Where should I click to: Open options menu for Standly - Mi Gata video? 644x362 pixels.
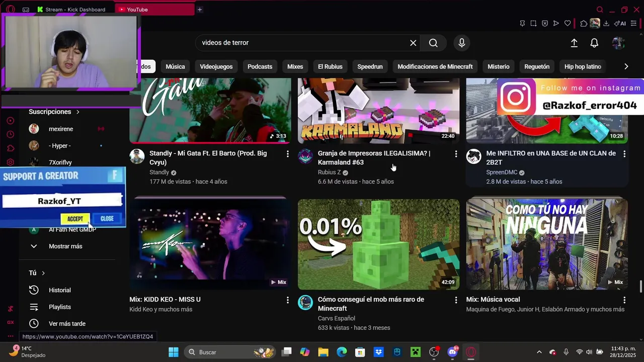coord(288,154)
